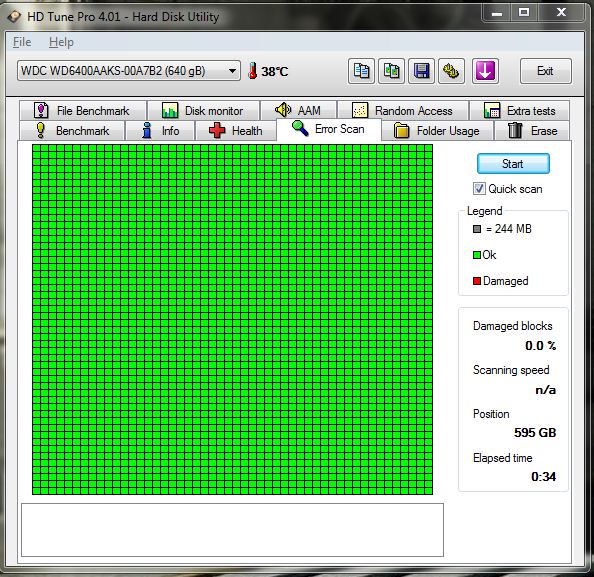Switch to the File Benchmark tab
594x577 pixels.
pyautogui.click(x=83, y=111)
